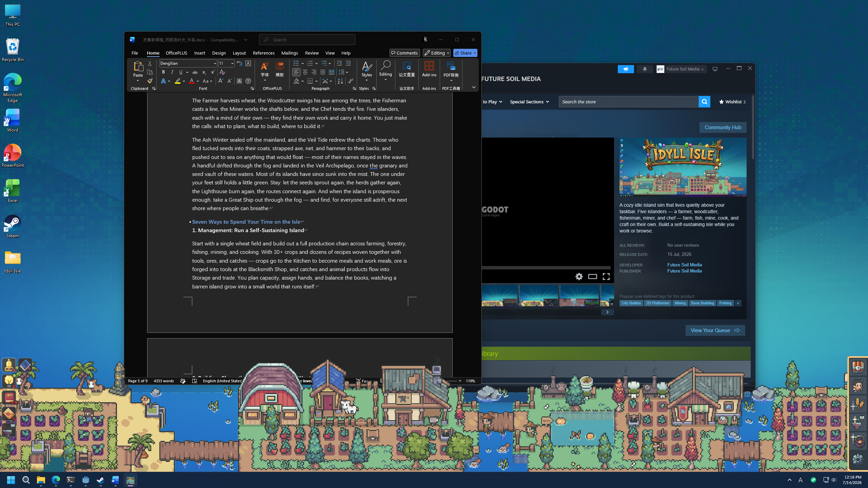The width and height of the screenshot is (868, 488).
Task: Open Steam video settings gear
Action: (x=579, y=277)
